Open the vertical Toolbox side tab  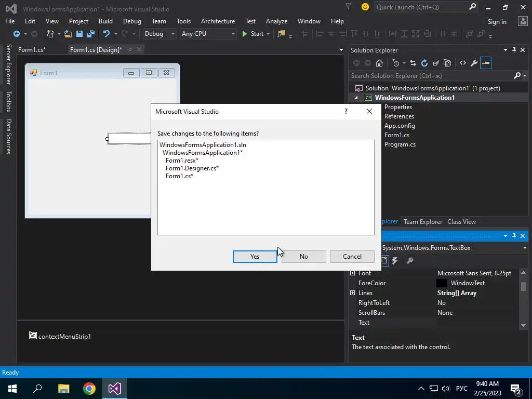point(8,101)
